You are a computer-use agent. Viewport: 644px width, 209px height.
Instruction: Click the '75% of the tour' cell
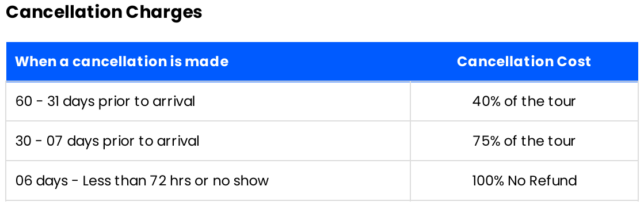[x=524, y=141]
